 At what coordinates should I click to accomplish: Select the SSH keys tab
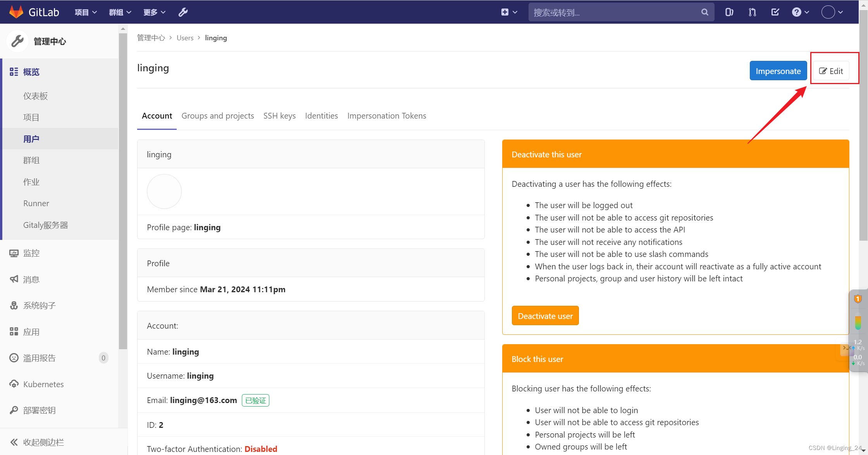(279, 115)
